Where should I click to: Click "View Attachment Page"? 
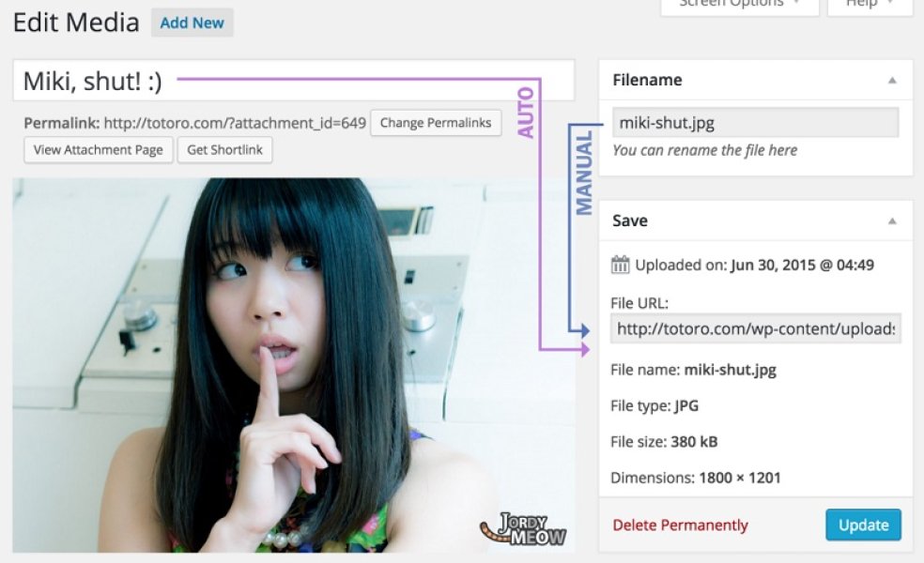tap(98, 149)
